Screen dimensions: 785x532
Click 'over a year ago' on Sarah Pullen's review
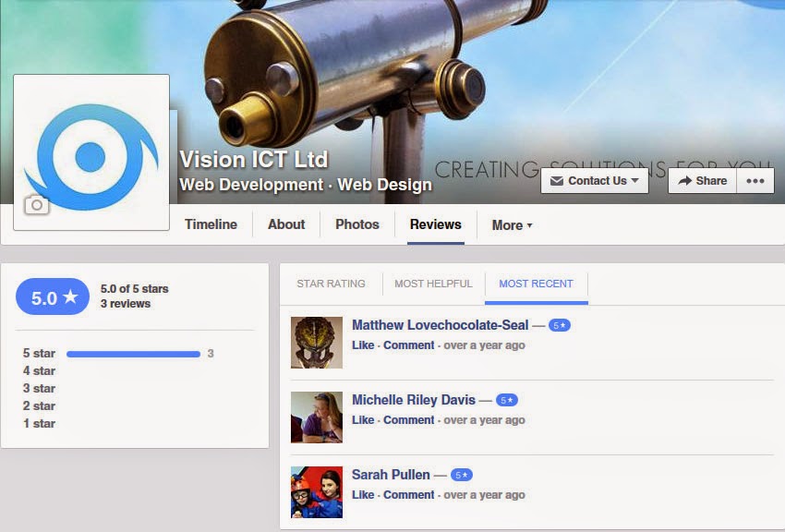click(484, 494)
